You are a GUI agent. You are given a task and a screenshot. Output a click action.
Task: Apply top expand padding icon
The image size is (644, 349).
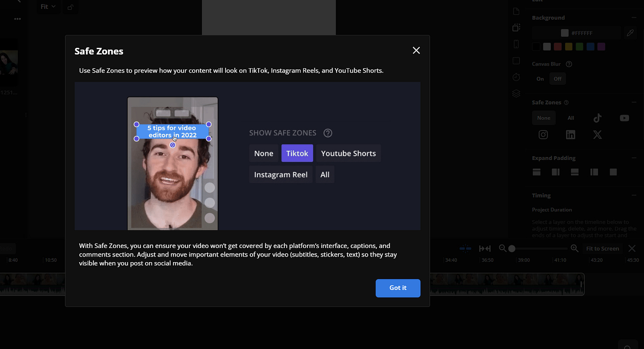coord(537,172)
